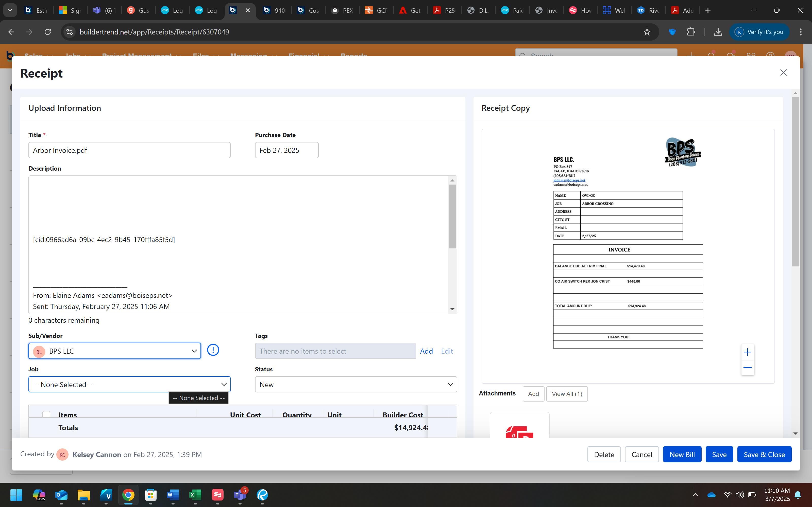Open the Status dropdown showing New
The height and width of the screenshot is (507, 812).
click(x=356, y=384)
